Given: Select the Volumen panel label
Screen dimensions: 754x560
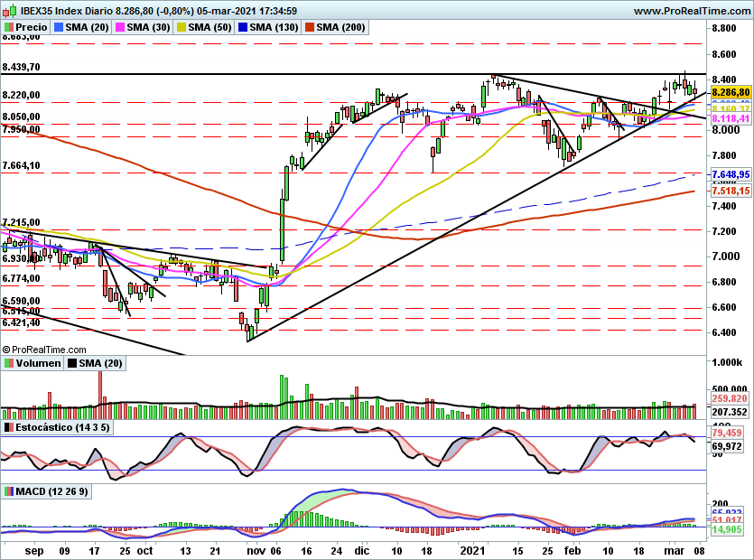Looking at the screenshot, I should [38, 363].
